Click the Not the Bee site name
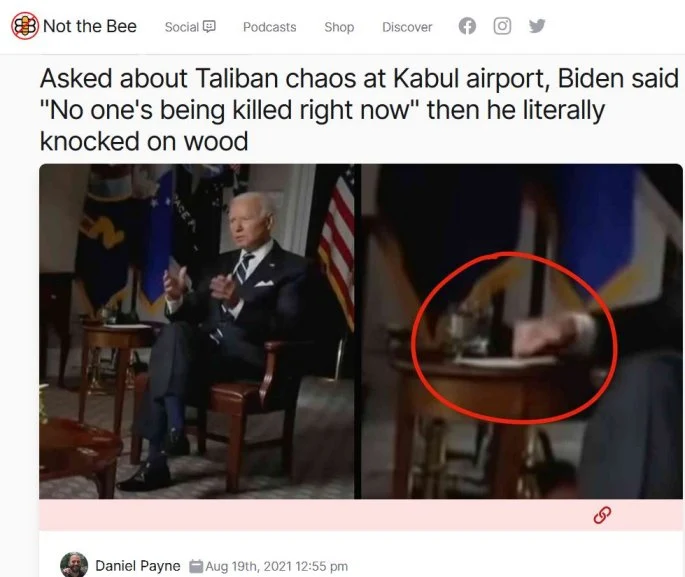The image size is (685, 577). 90,26
